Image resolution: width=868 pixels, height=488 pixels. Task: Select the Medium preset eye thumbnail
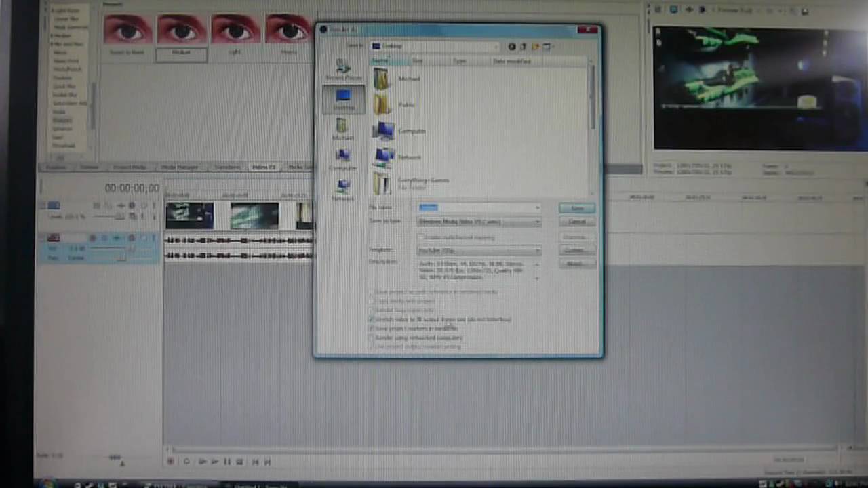[x=181, y=37]
